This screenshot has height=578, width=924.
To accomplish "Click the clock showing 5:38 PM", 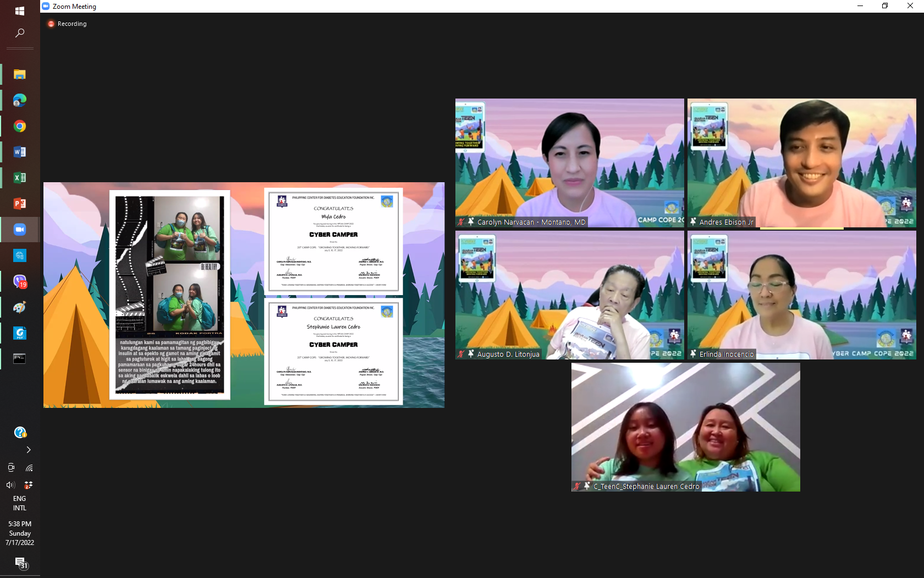I will [x=20, y=533].
